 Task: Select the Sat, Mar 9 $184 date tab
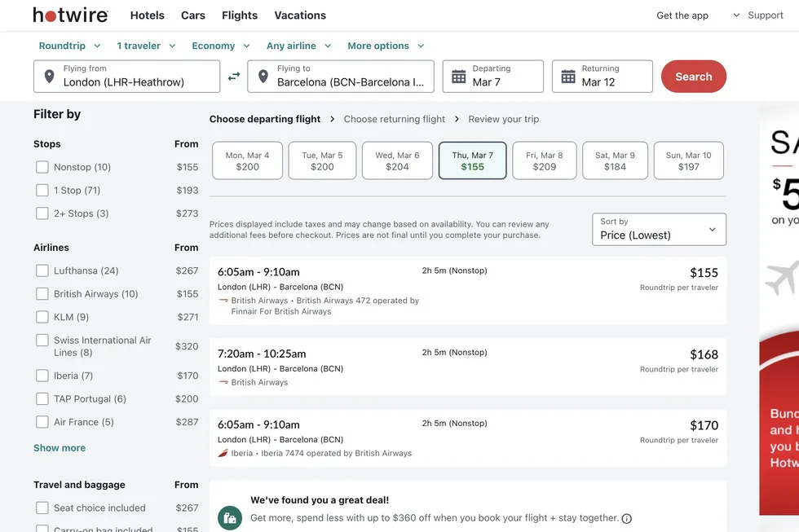click(x=615, y=160)
